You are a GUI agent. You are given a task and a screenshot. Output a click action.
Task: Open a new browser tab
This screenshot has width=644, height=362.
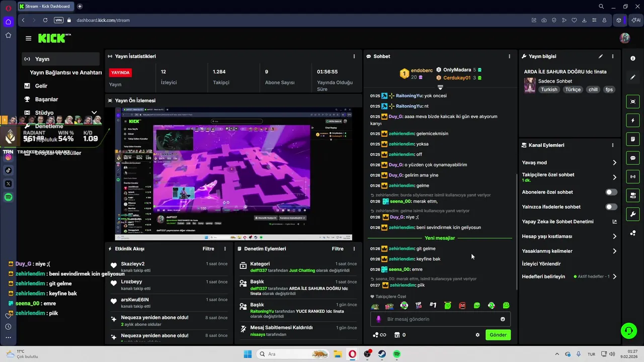tap(79, 7)
